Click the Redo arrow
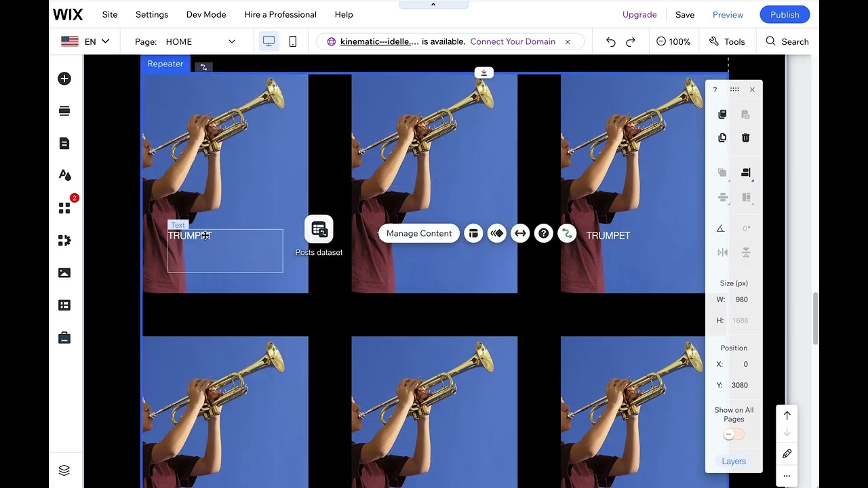 coord(631,41)
